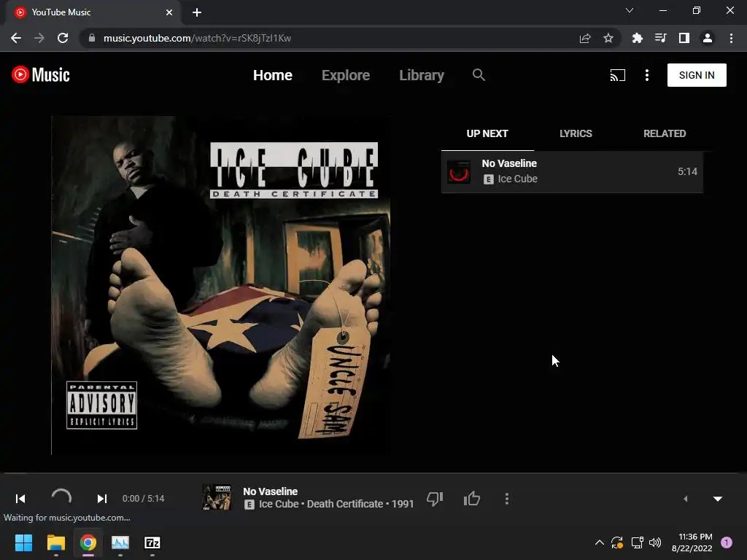Toggle the browser side panel

pyautogui.click(x=684, y=38)
